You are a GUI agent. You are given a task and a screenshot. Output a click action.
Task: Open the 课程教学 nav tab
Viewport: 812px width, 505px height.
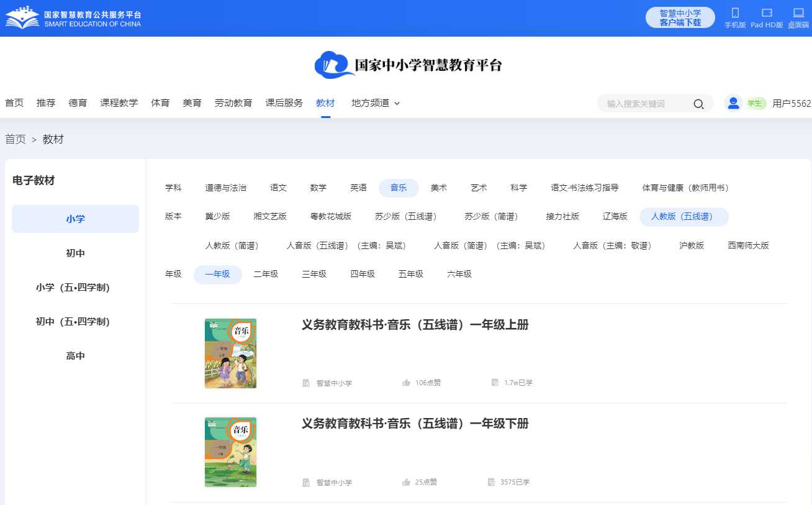(119, 103)
